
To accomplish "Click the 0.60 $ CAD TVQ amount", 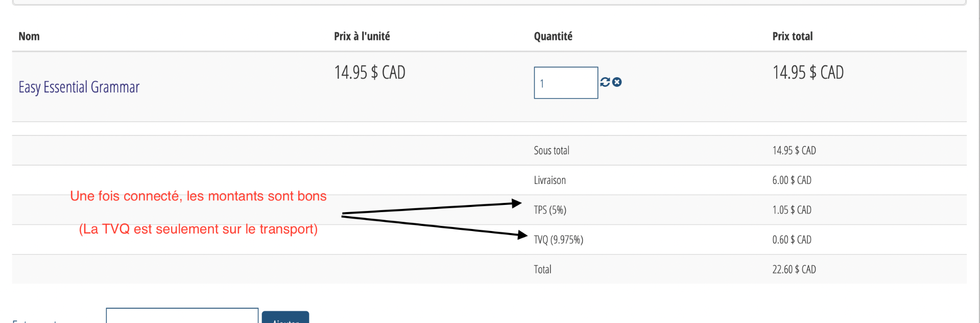I will point(792,240).
